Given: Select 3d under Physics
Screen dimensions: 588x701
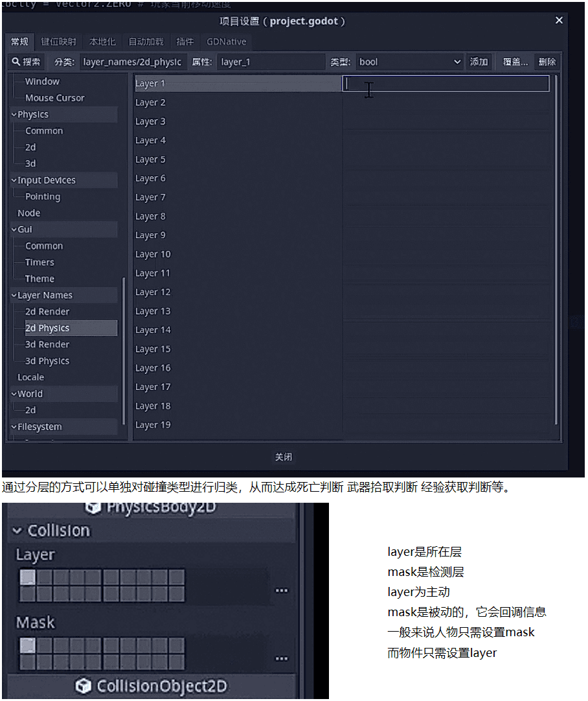Looking at the screenshot, I should [x=30, y=164].
